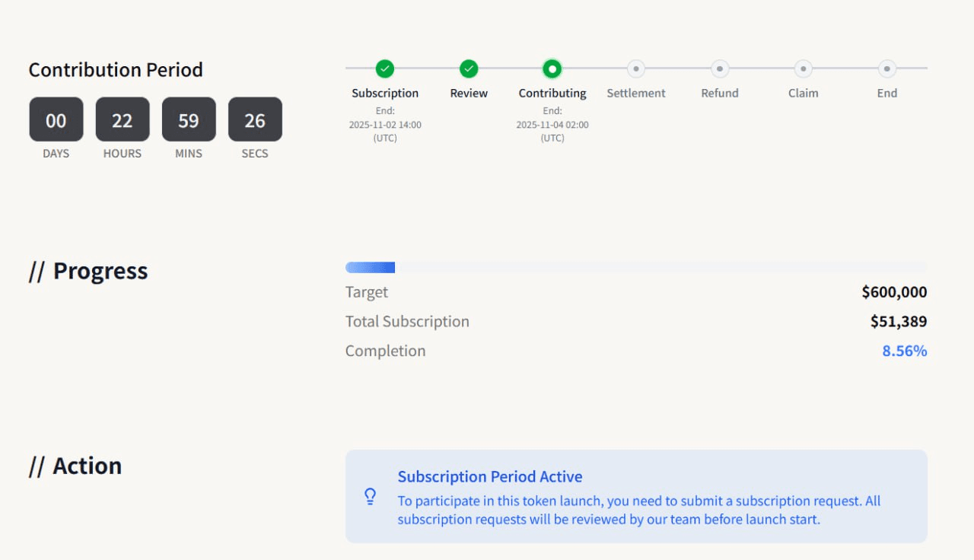Click the Refund step dot icon
Image resolution: width=974 pixels, height=560 pixels.
720,69
